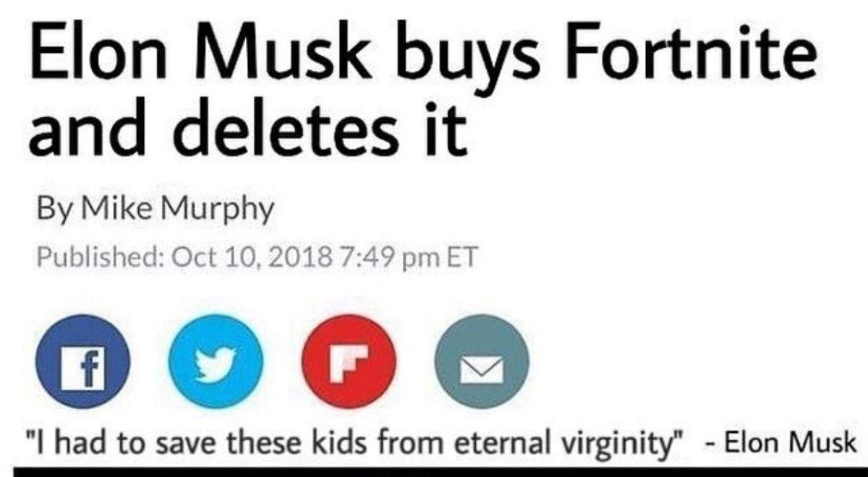Share the article on Facebook
868x477 pixels.
point(84,363)
